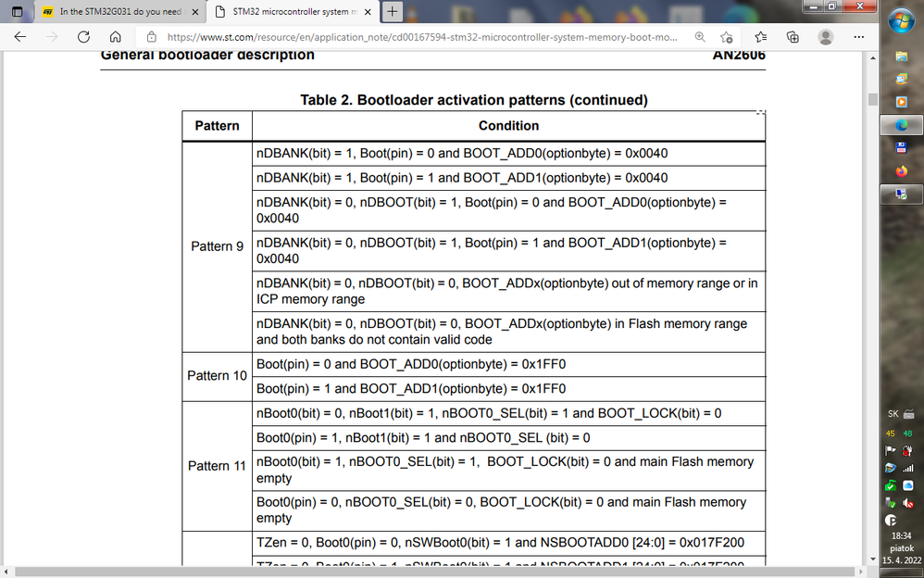This screenshot has height=578, width=924.
Task: Click row 'Boot0(pin) = 0, nBOOT0_SEL(bit) = 0, BOOT_LOCK(bit) = 0'
Action: point(508,510)
